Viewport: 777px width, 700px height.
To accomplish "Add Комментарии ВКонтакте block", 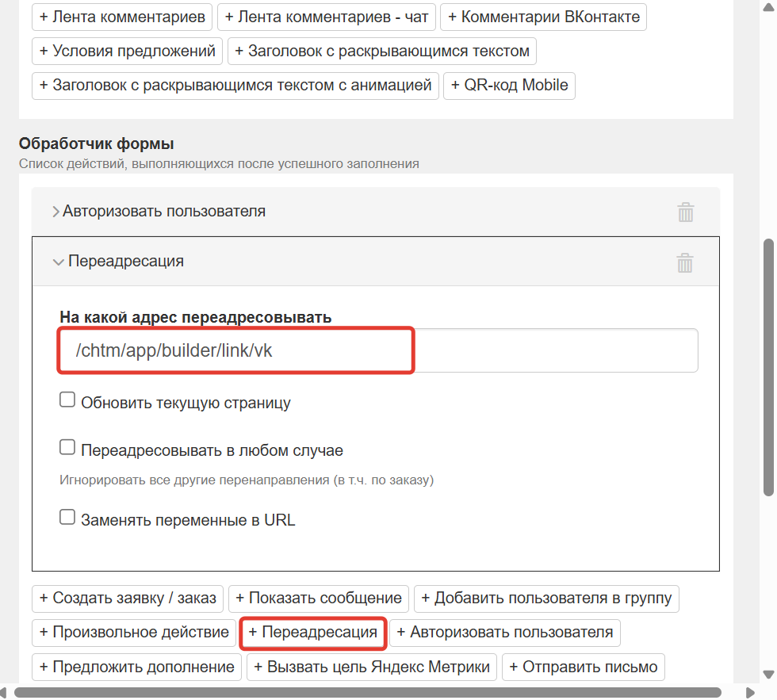I will coord(543,16).
